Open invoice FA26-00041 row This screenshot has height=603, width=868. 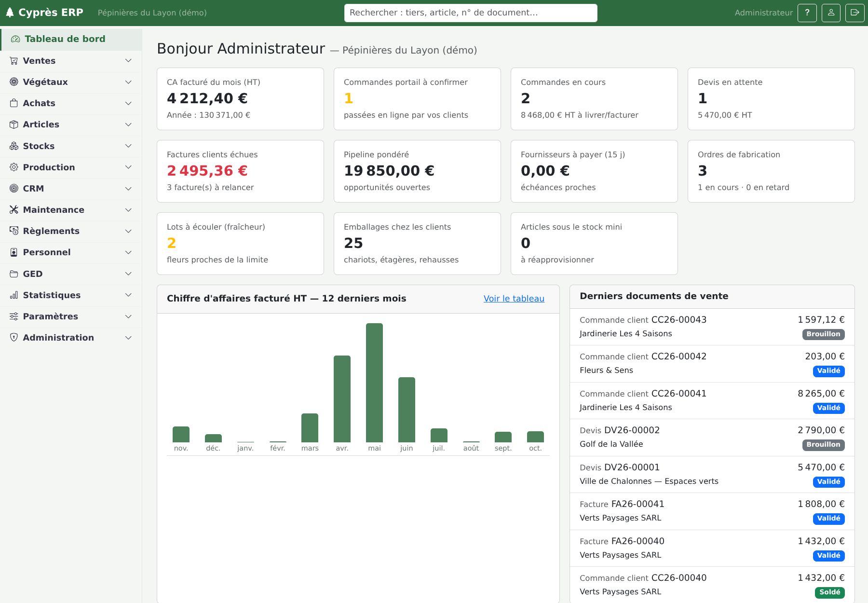pos(712,511)
